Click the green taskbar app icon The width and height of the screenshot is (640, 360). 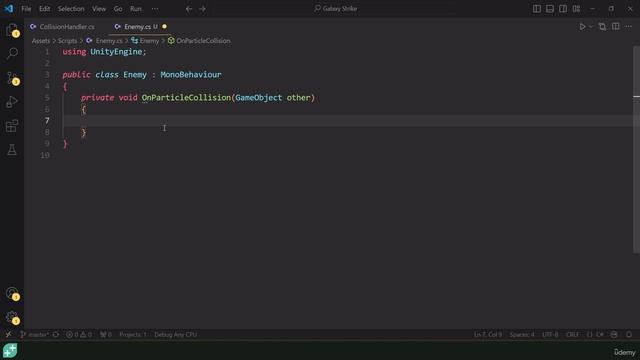coord(10,351)
